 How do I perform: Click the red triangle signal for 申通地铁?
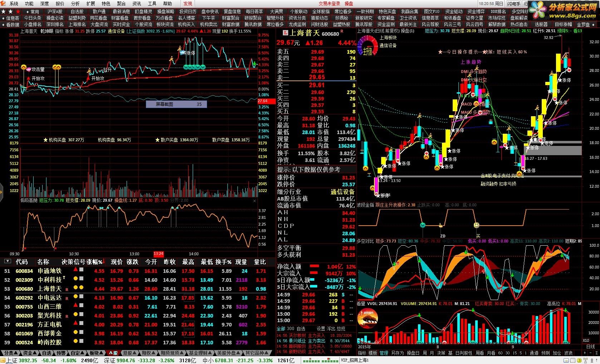75,269
